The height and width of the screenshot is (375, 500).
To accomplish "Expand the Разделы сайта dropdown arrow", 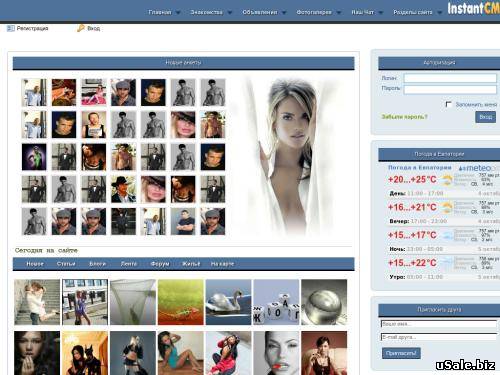I will [x=439, y=13].
